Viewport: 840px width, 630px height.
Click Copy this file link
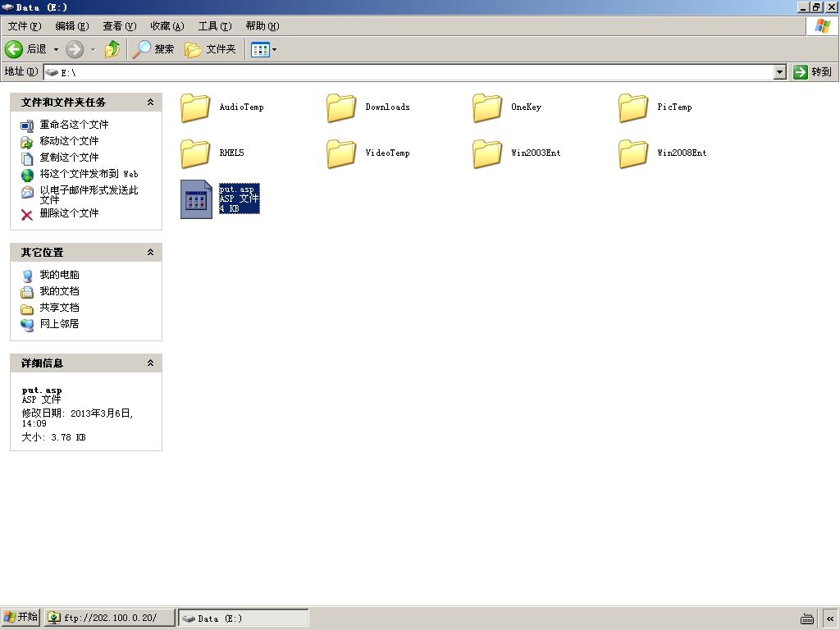point(69,157)
